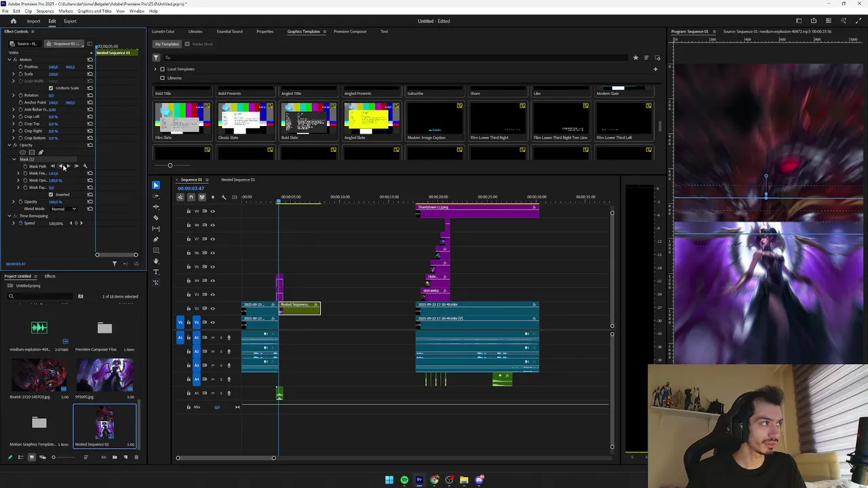
Task: Solo audio track A2
Action: 220,351
